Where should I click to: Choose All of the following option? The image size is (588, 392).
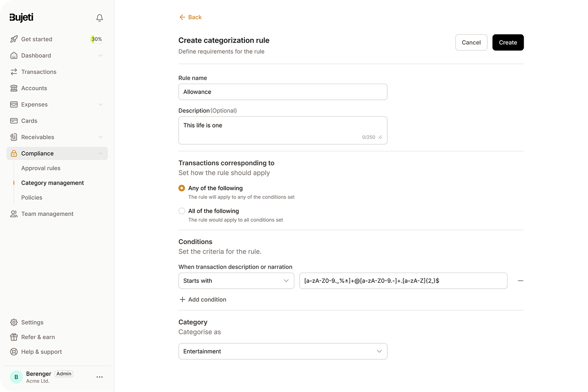coord(181,211)
